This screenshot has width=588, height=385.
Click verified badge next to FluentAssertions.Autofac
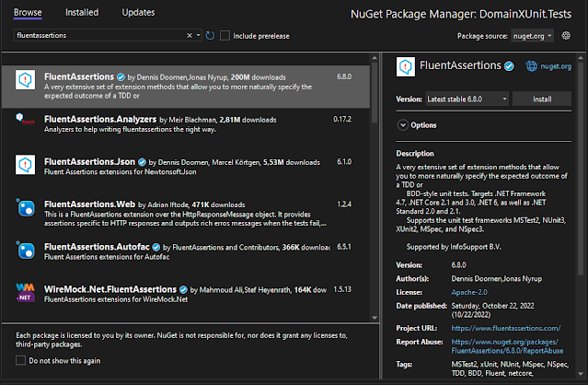click(x=156, y=247)
